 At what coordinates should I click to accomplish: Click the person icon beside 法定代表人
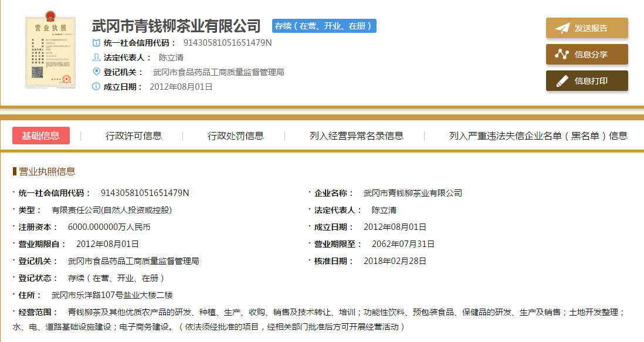97,57
